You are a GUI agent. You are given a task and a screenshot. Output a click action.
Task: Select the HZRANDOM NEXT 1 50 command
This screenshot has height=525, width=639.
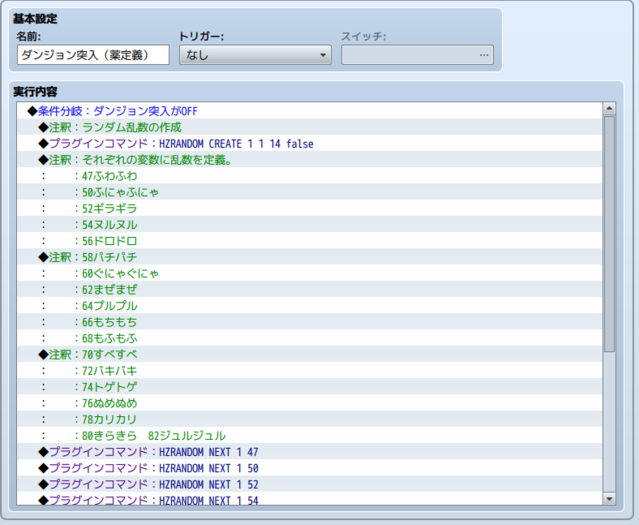click(309, 468)
